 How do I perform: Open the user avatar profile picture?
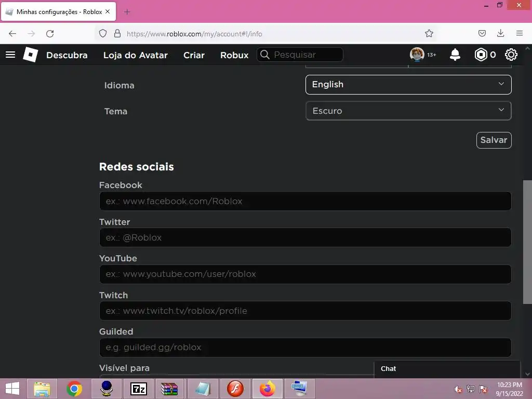click(x=417, y=55)
